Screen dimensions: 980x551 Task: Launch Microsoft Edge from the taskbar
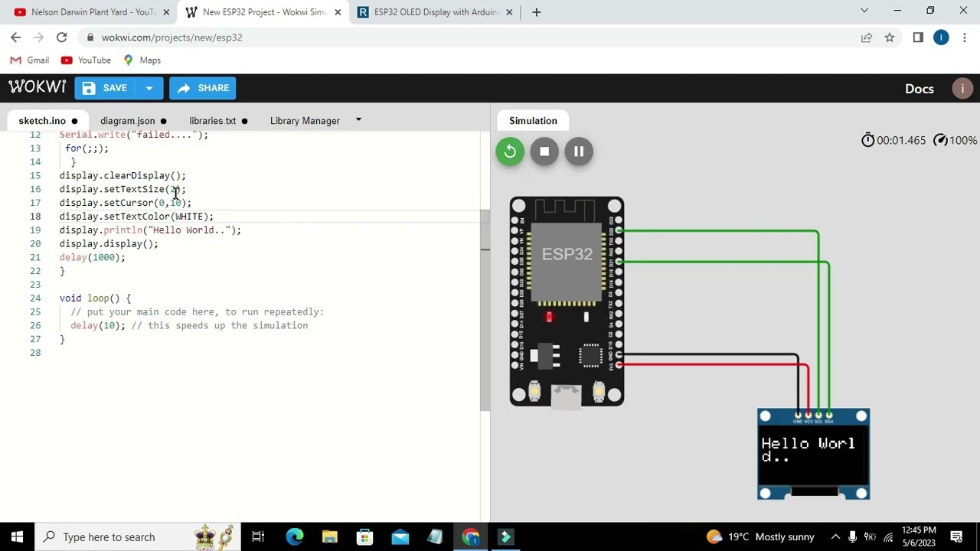tap(294, 536)
